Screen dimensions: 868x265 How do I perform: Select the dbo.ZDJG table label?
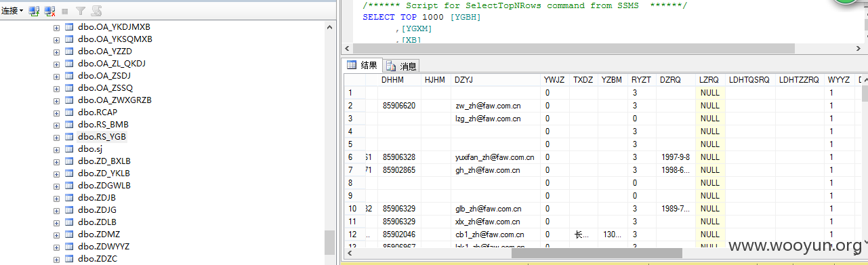(96, 210)
